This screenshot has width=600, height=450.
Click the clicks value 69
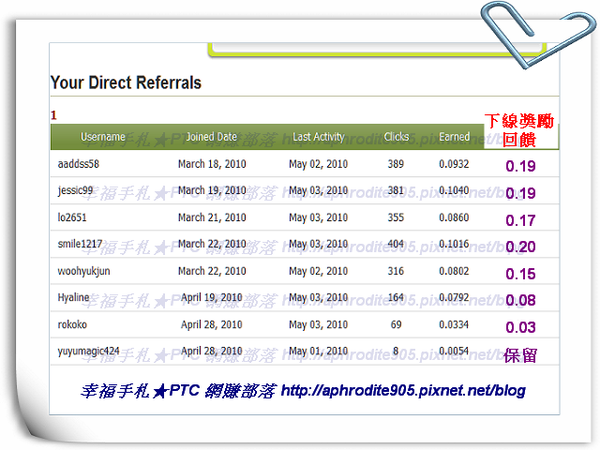click(x=396, y=324)
